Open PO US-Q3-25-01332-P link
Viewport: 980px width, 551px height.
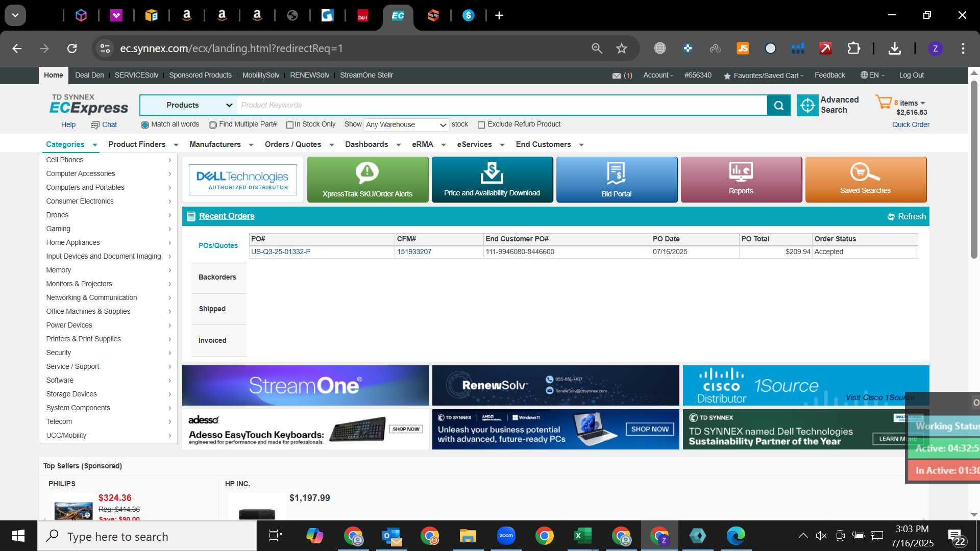click(281, 252)
